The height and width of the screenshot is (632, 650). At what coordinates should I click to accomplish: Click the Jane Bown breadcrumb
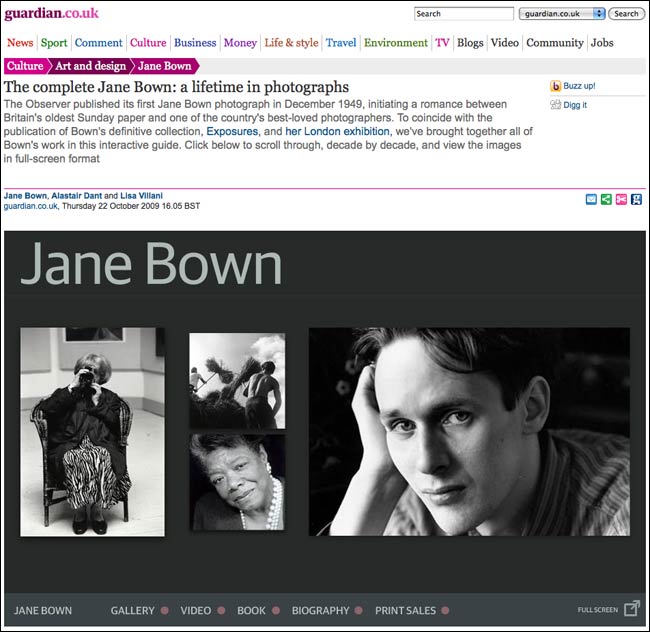pyautogui.click(x=165, y=66)
